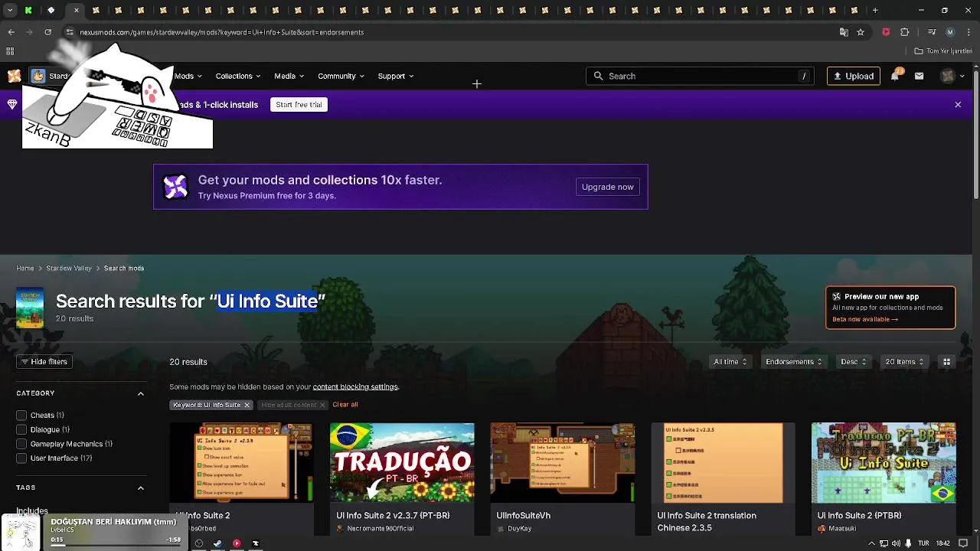Open the apps grid in the bookmarks bar

pos(10,51)
